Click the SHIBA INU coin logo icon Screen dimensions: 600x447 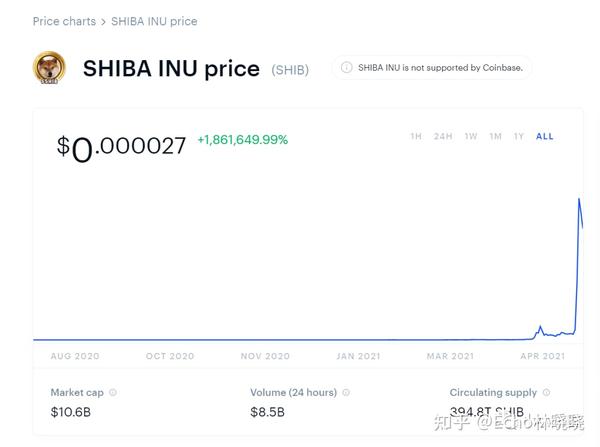pyautogui.click(x=49, y=68)
